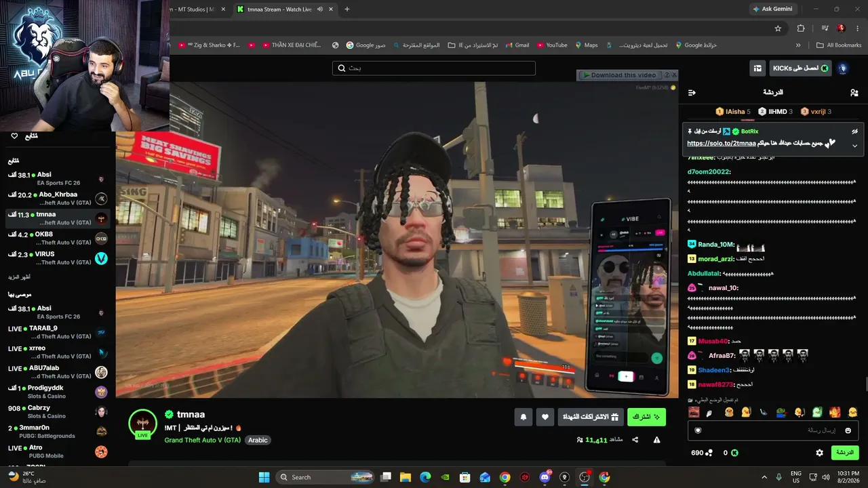Click the taskbar Search box
Image resolution: width=868 pixels, height=488 pixels.
324,477
